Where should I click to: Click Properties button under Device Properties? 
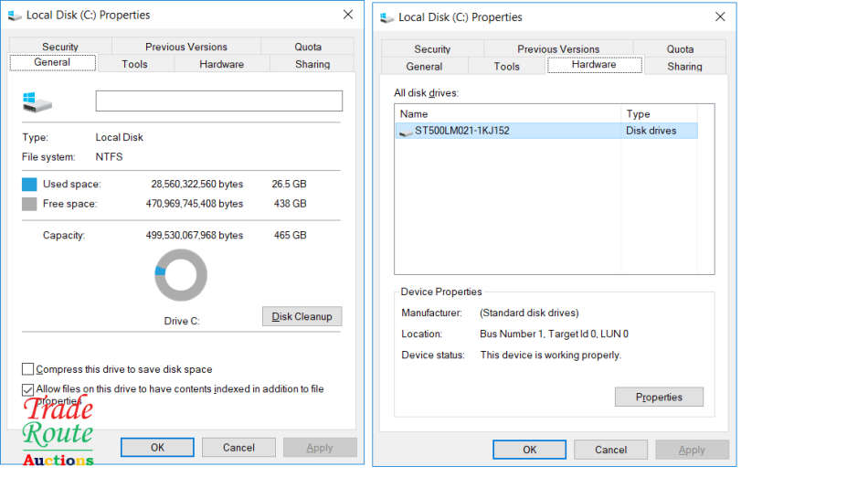point(659,397)
